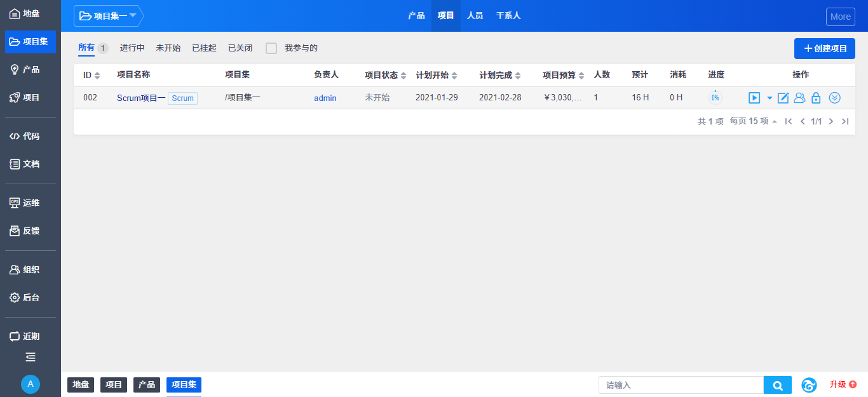This screenshot has height=397, width=868.
Task: Click the edit project pencil icon
Action: pos(783,98)
